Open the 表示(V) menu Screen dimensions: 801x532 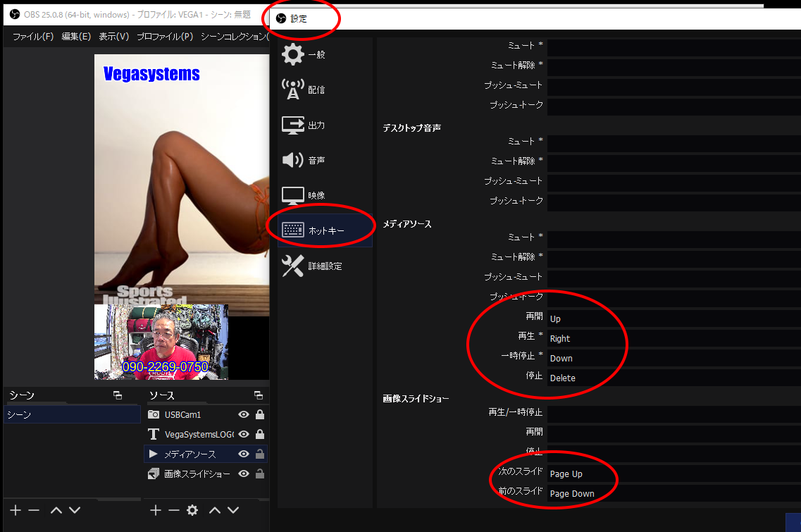pos(114,37)
